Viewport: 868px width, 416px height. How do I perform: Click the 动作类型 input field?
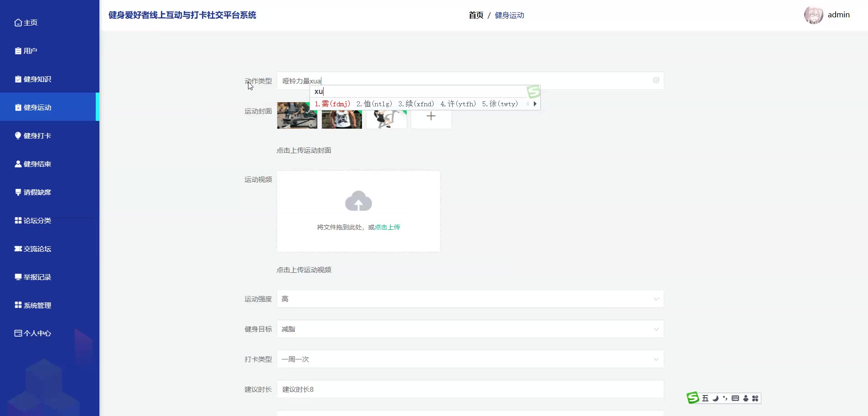point(470,81)
